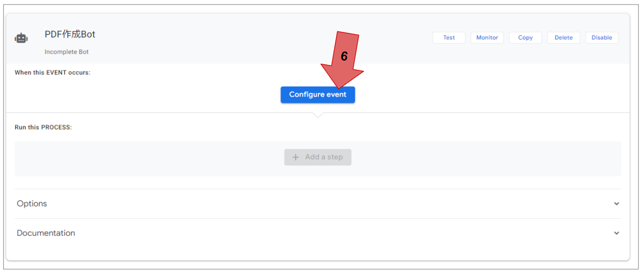Click the 'When this EVENT occurs' label
The width and height of the screenshot is (644, 279).
click(x=53, y=72)
